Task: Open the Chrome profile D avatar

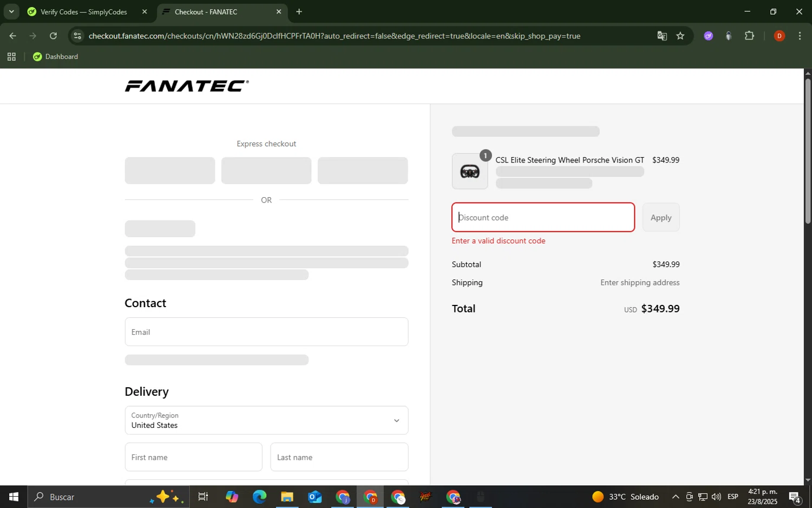Action: pos(780,36)
